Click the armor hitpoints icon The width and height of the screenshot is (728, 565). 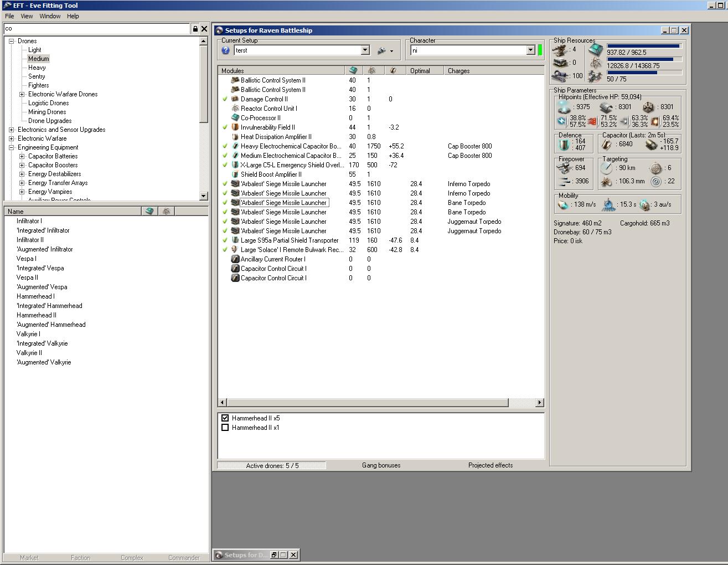click(607, 107)
